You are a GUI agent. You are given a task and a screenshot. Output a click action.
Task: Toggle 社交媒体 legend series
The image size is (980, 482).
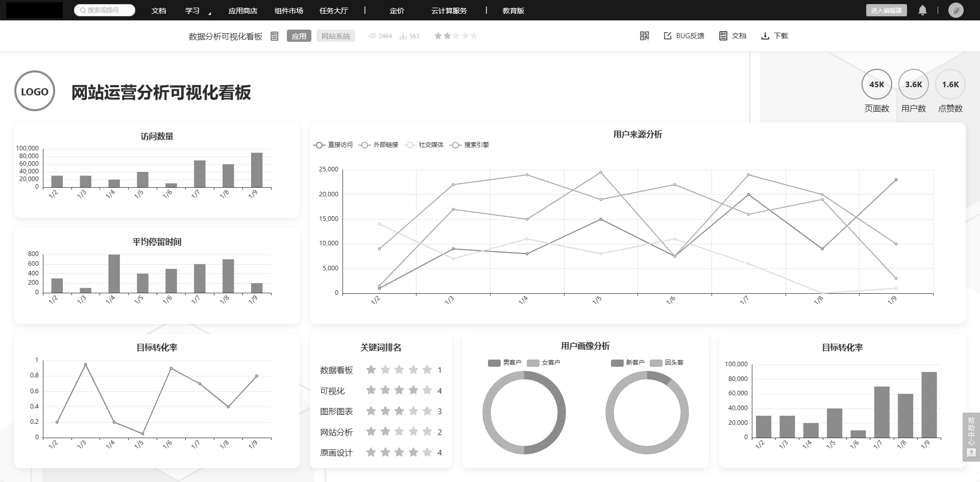click(424, 145)
